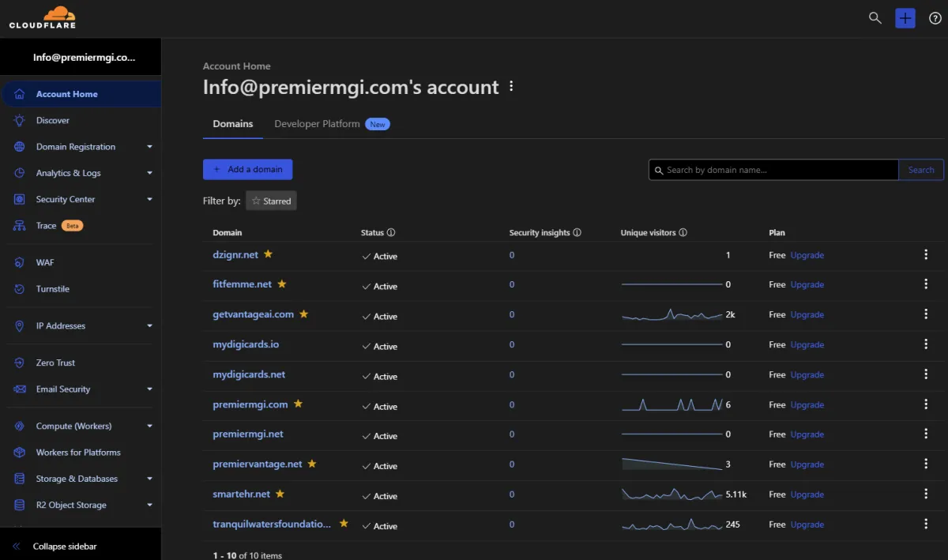Image resolution: width=948 pixels, height=560 pixels.
Task: Expand R2 Object Storage submenu arrow
Action: pyautogui.click(x=149, y=506)
